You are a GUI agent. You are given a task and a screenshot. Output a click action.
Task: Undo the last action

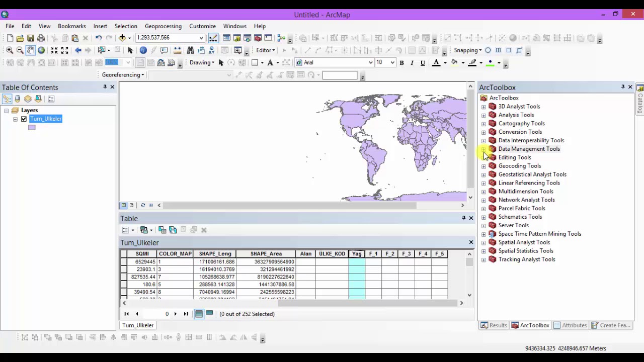99,38
